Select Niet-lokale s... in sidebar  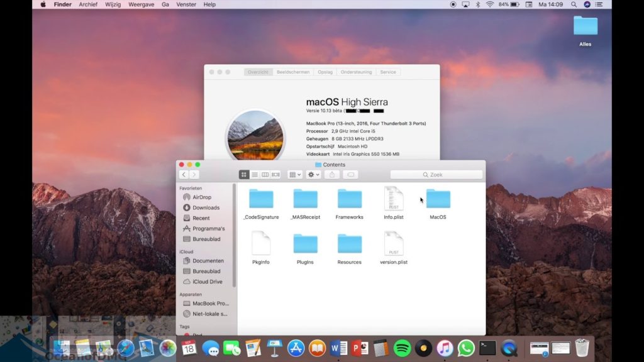206,314
